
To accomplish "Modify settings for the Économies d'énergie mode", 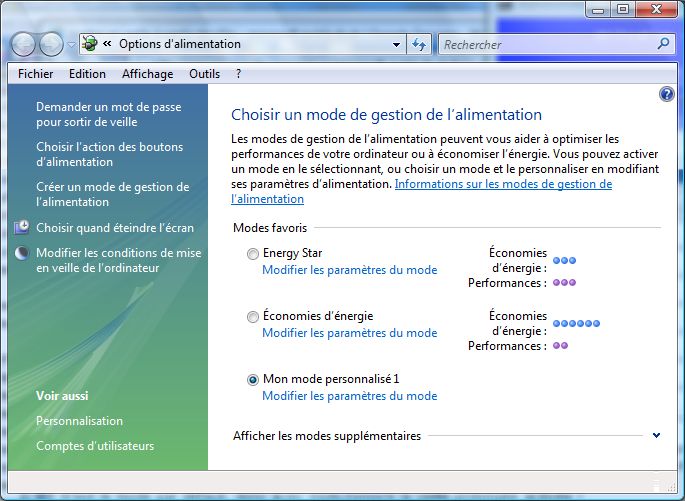I will click(349, 333).
